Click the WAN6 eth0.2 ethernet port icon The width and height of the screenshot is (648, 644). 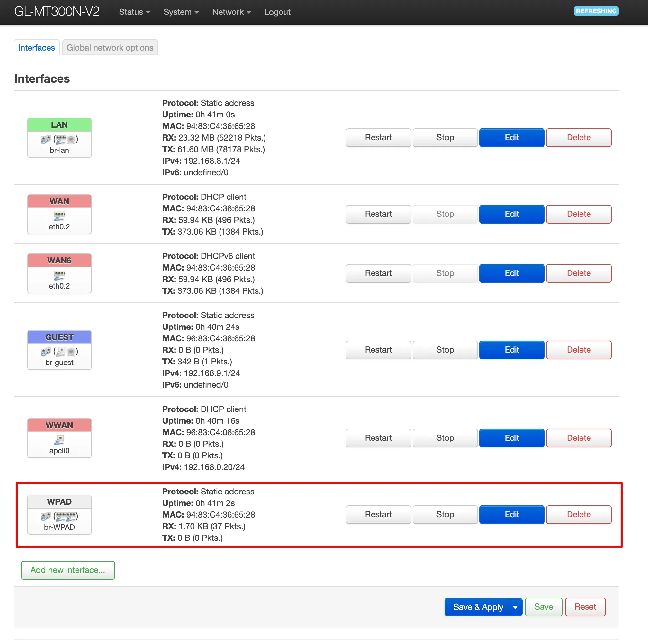click(59, 276)
